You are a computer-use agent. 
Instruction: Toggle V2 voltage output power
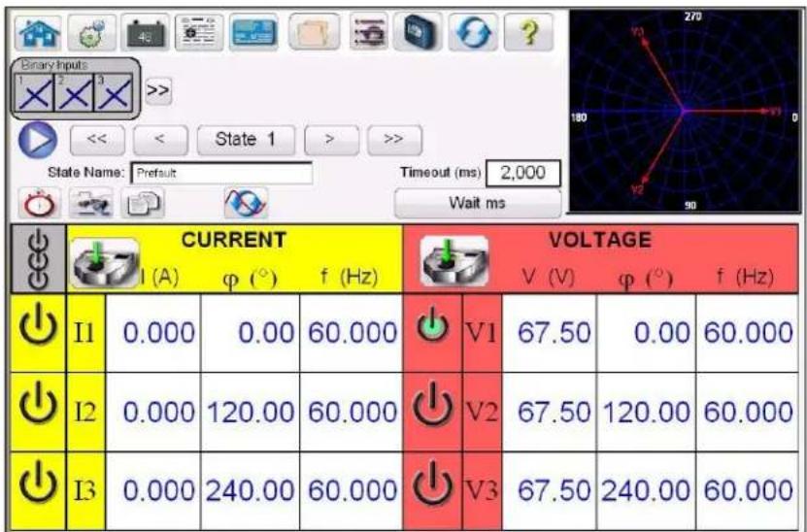click(433, 410)
